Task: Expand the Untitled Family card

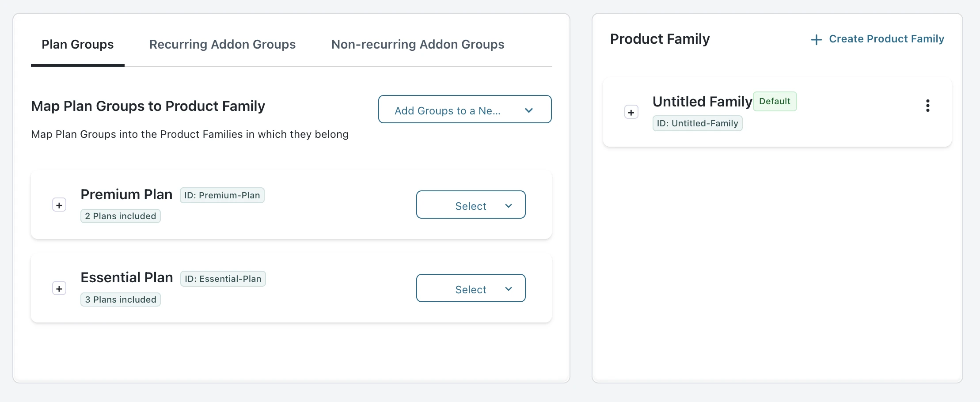Action: 631,112
